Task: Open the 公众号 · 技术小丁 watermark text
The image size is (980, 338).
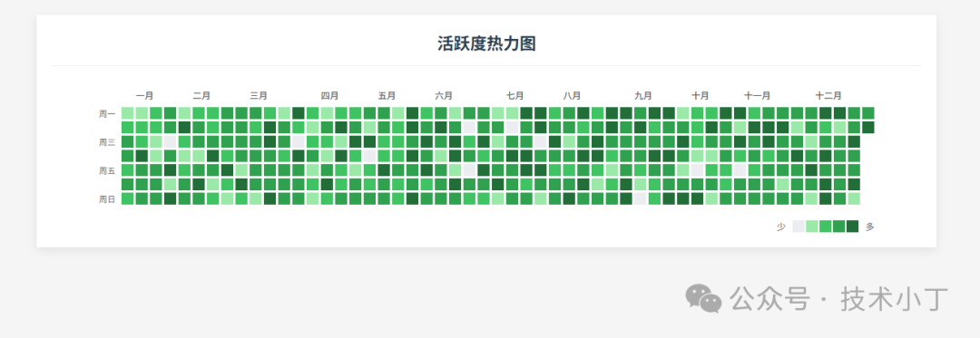Action: [839, 299]
